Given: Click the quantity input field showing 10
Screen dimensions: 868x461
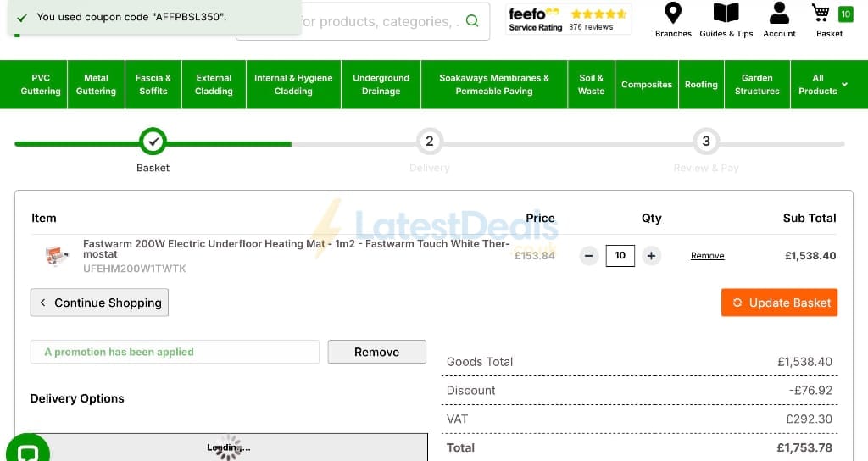Looking at the screenshot, I should click(x=620, y=256).
